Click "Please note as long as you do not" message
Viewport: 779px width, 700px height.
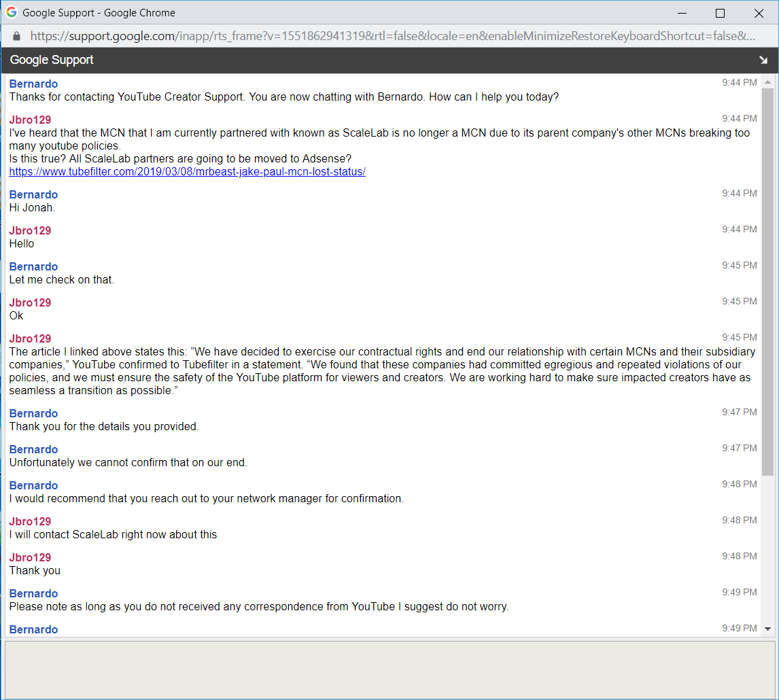[x=258, y=607]
